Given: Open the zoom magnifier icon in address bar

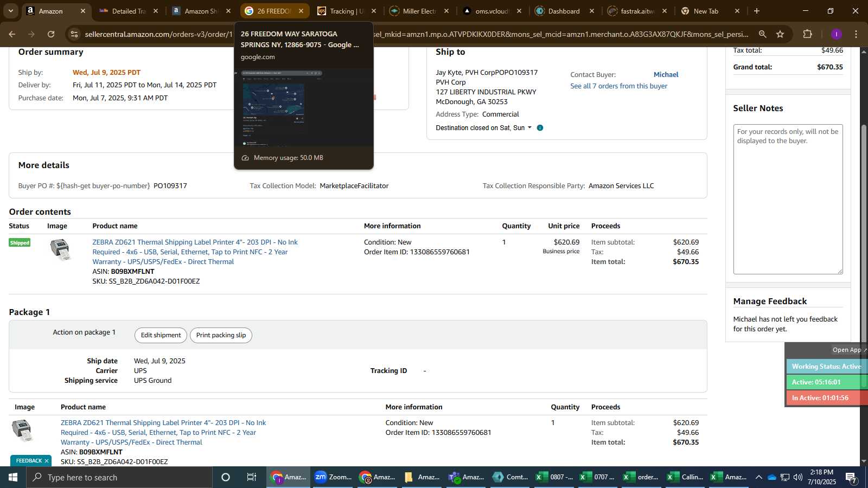Looking at the screenshot, I should (762, 34).
